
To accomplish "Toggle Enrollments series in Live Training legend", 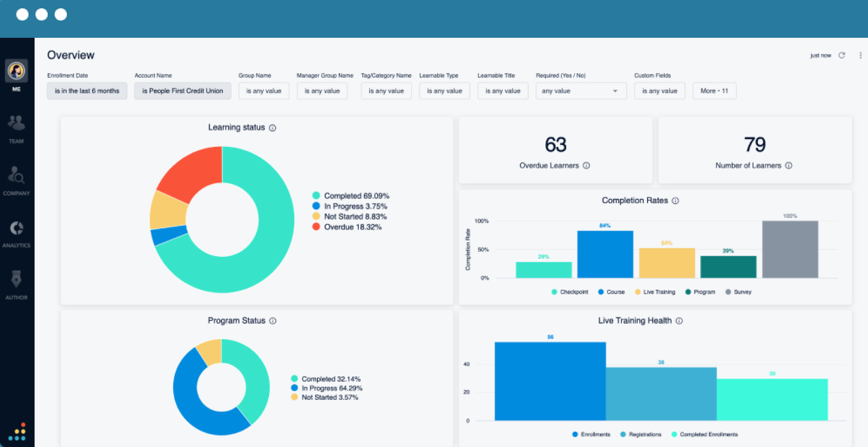I will 591,434.
